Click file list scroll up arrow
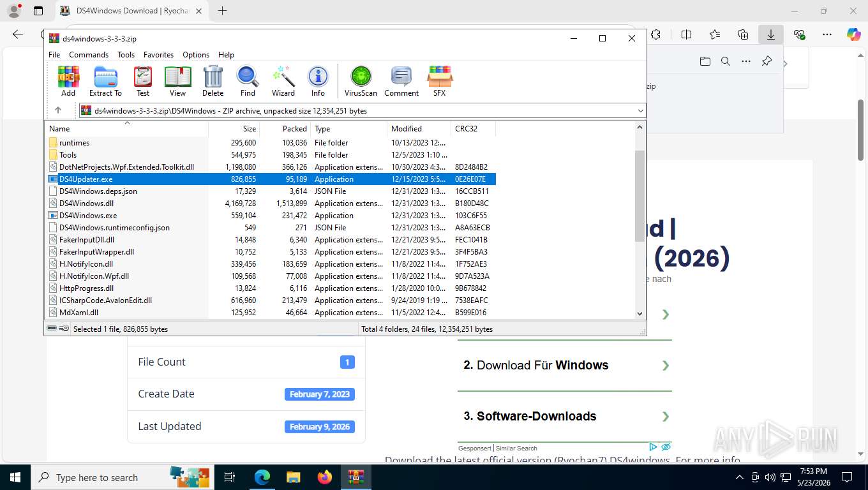 (x=640, y=127)
